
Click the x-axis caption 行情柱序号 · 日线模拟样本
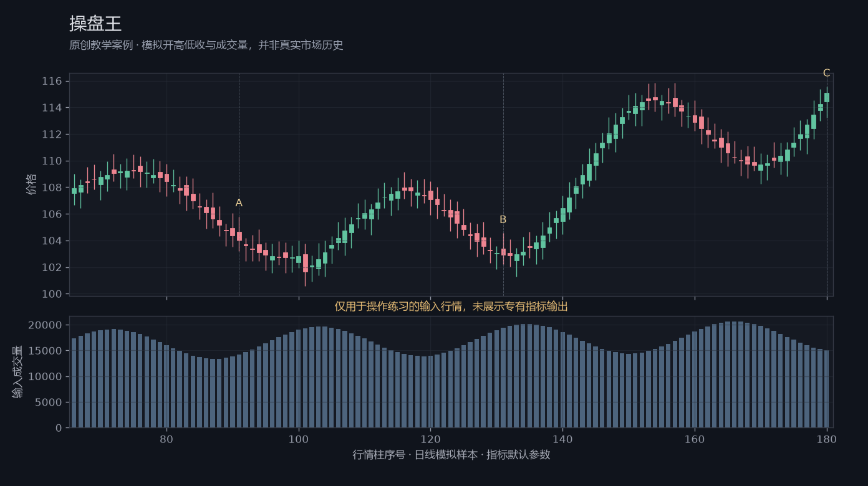tap(451, 455)
